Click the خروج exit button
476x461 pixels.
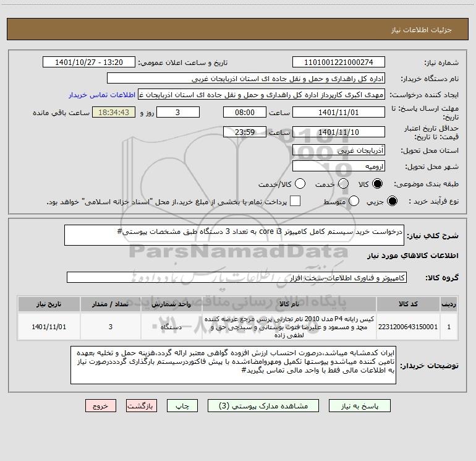pos(101,406)
